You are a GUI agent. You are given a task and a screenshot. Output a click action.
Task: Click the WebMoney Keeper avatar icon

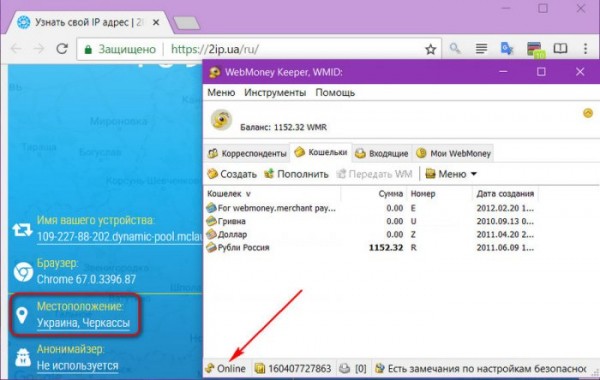click(221, 120)
